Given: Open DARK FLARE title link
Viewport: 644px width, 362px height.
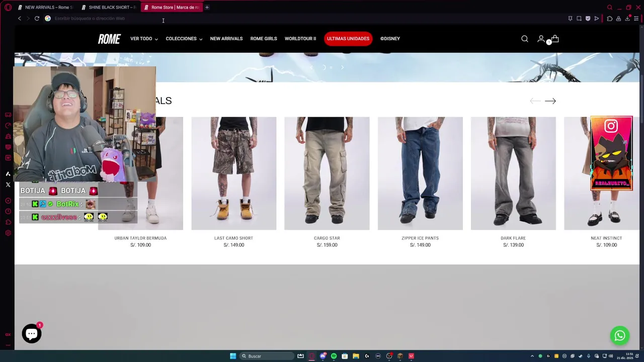Looking at the screenshot, I should pyautogui.click(x=513, y=238).
